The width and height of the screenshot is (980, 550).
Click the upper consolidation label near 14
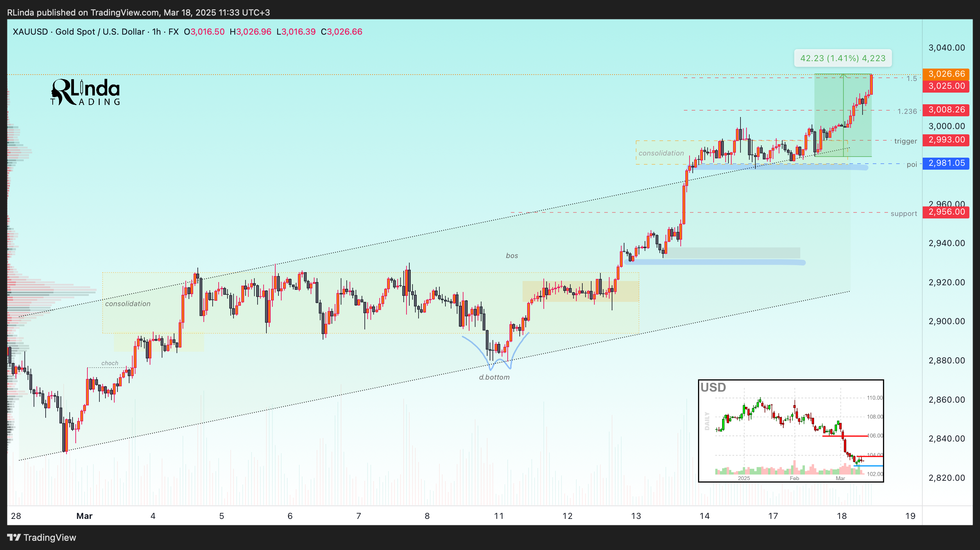[661, 153]
